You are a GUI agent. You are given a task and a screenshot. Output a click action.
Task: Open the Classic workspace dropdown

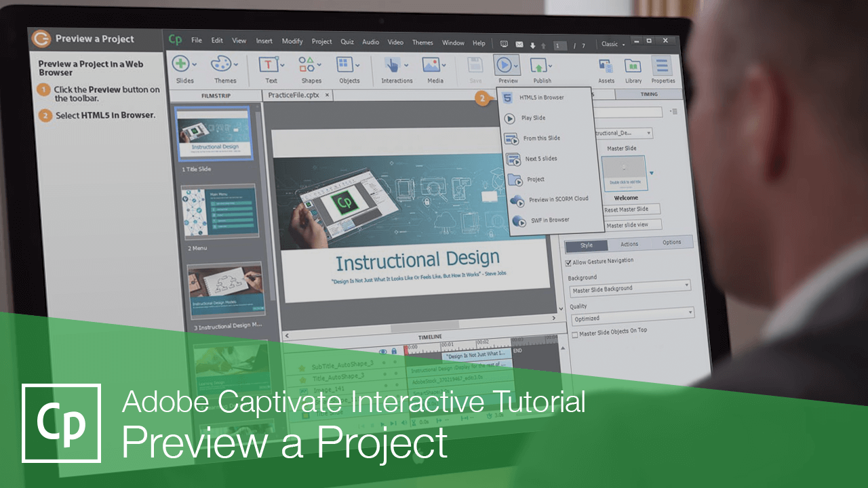612,43
